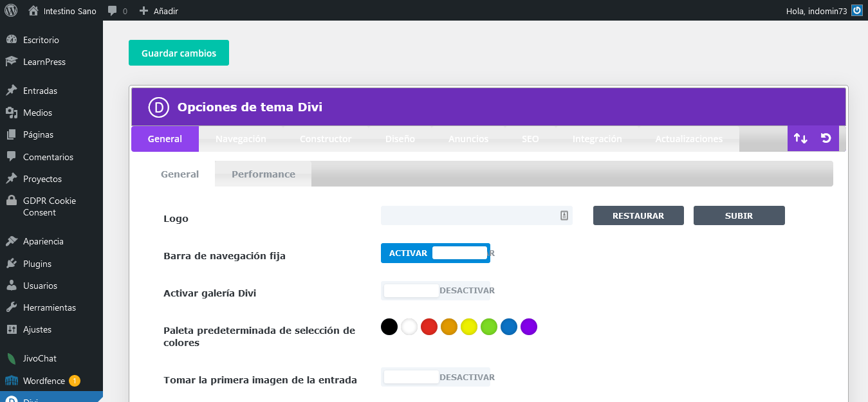Click the SUBIR logo button
The height and width of the screenshot is (402, 868).
click(739, 215)
